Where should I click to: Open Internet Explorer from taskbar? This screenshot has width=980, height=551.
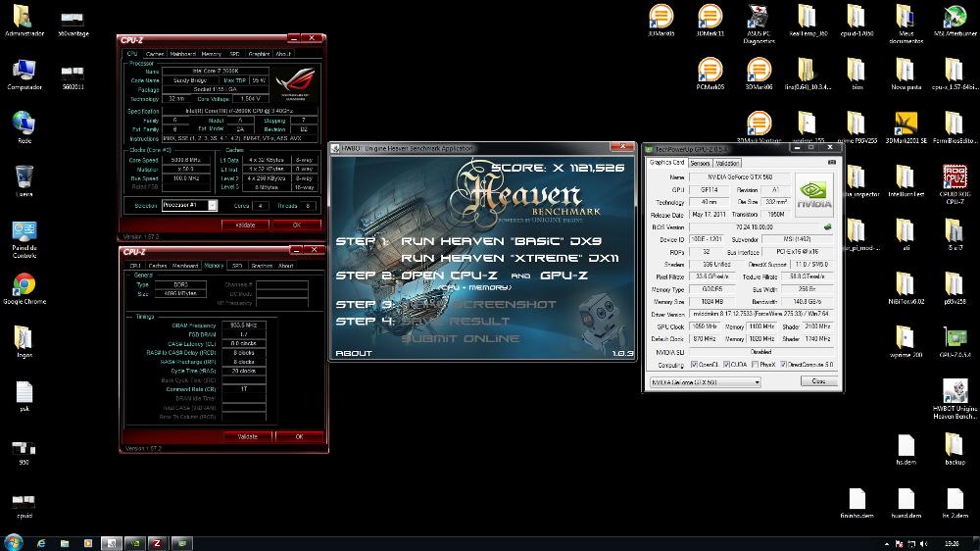pyautogui.click(x=41, y=543)
